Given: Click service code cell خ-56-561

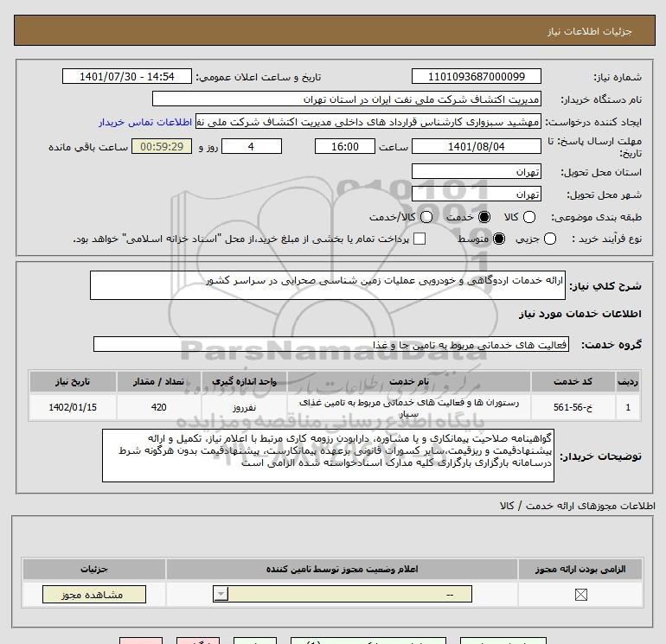Looking at the screenshot, I should [x=573, y=407].
